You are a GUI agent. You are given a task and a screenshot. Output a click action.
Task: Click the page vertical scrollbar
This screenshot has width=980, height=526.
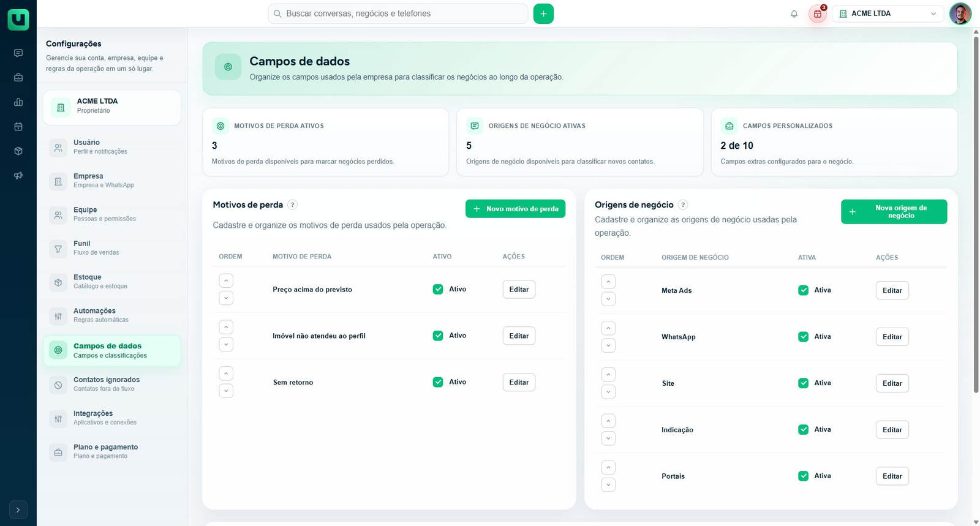976,214
